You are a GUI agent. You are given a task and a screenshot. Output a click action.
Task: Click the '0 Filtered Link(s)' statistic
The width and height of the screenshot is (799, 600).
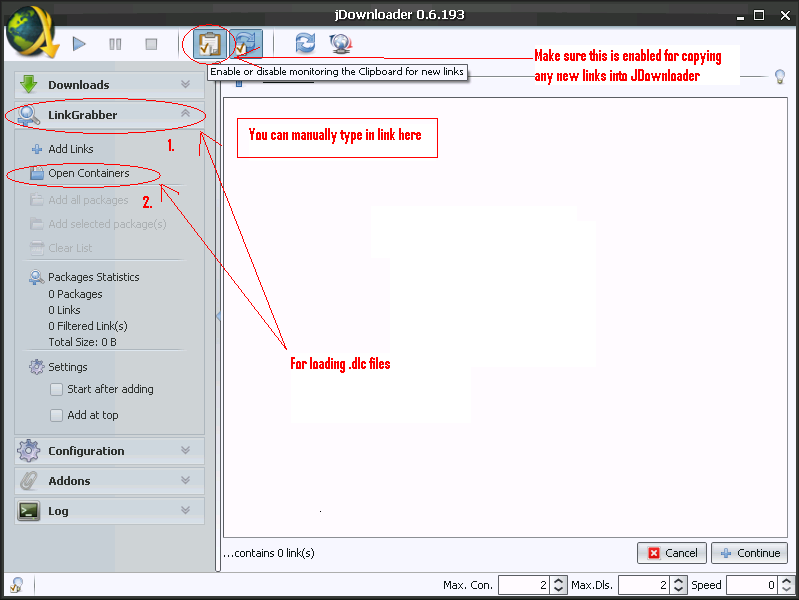click(x=88, y=326)
